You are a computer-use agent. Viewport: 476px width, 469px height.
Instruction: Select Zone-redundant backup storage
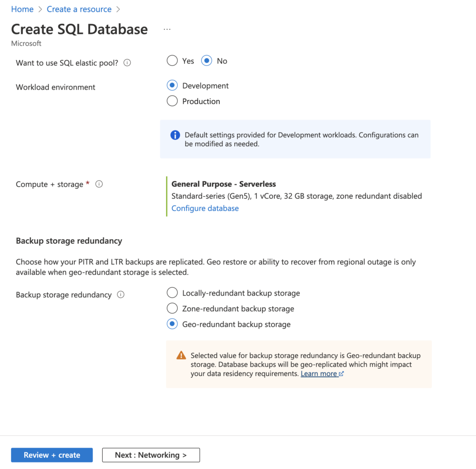(x=172, y=308)
